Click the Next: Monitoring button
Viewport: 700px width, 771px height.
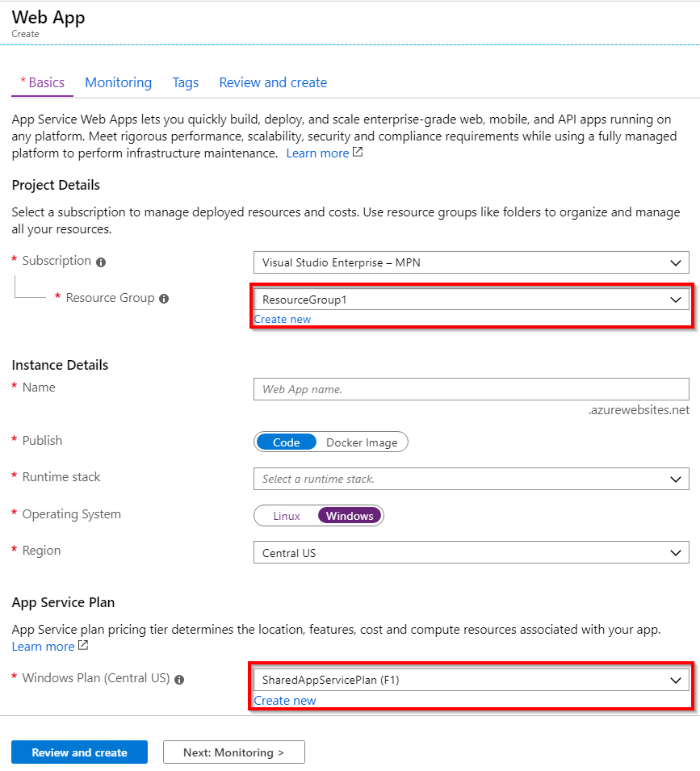[233, 752]
